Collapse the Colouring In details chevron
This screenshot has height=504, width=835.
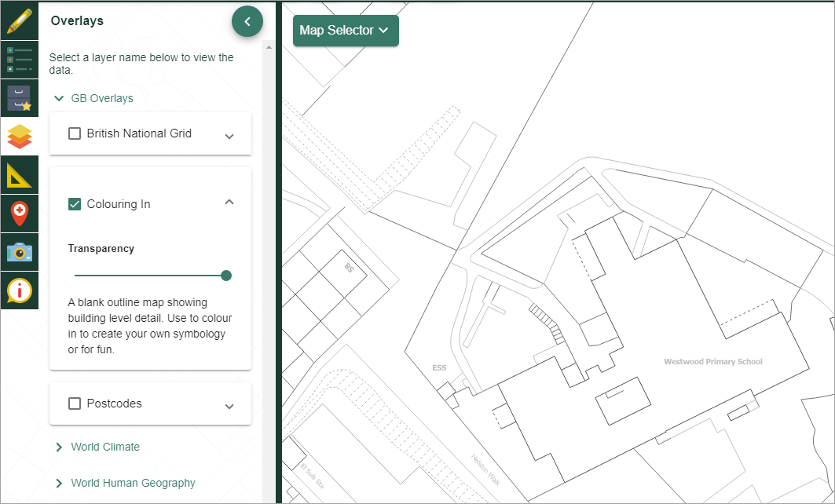[229, 203]
